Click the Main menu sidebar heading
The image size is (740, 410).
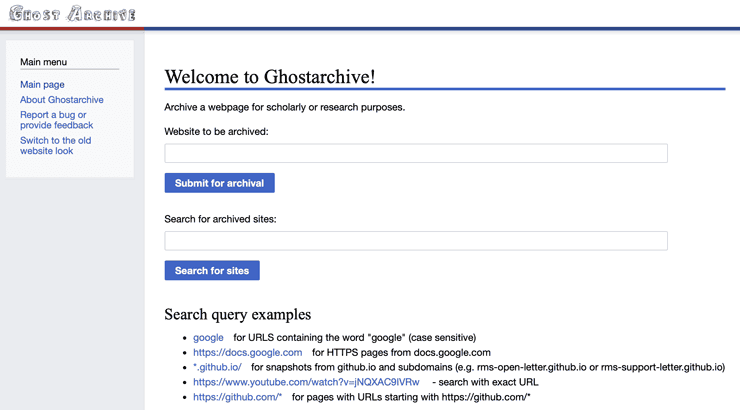(43, 62)
